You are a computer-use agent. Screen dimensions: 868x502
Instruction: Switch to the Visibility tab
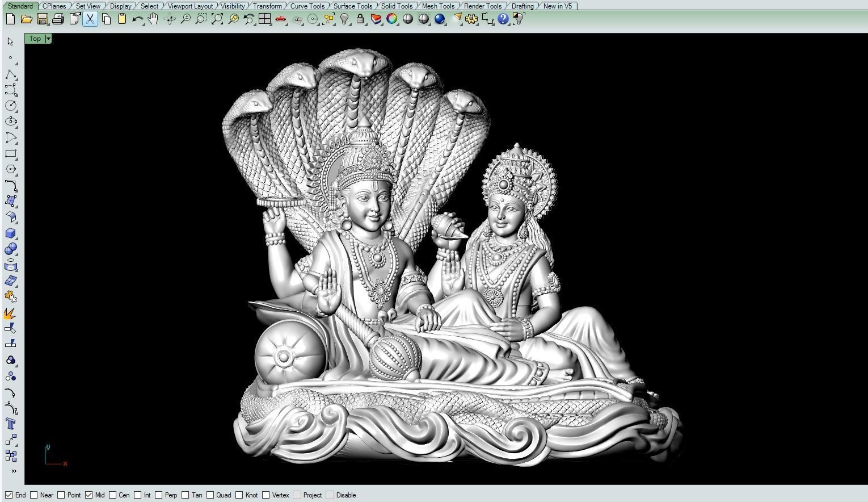(233, 6)
